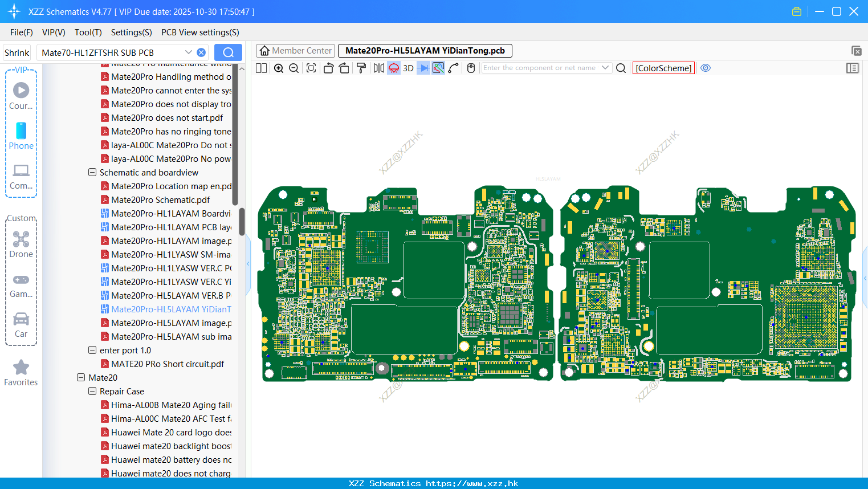This screenshot has width=868, height=489.
Task: Collapse the Repair Case folder
Action: click(92, 391)
